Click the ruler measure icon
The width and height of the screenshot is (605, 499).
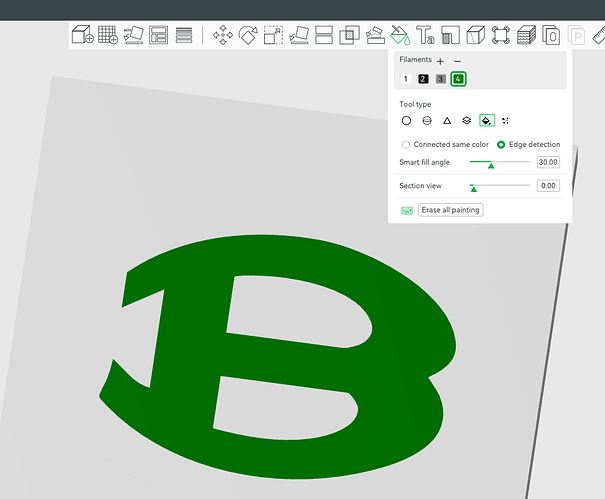[599, 35]
